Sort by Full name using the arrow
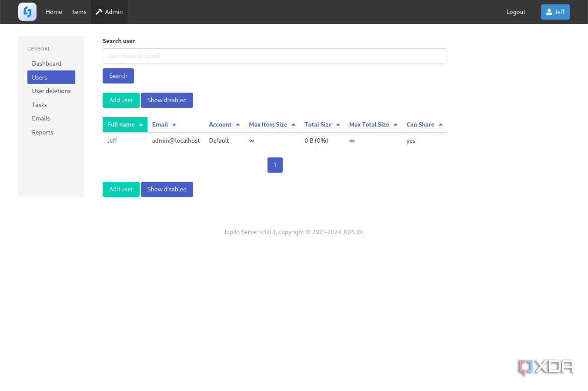Viewport: 588px width, 391px height. coord(141,125)
